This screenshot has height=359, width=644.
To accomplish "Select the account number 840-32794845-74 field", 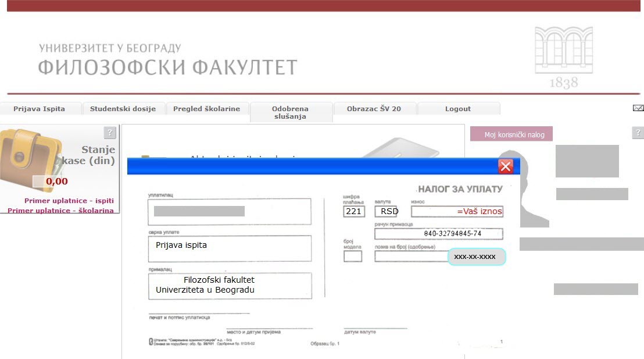I will pyautogui.click(x=439, y=234).
